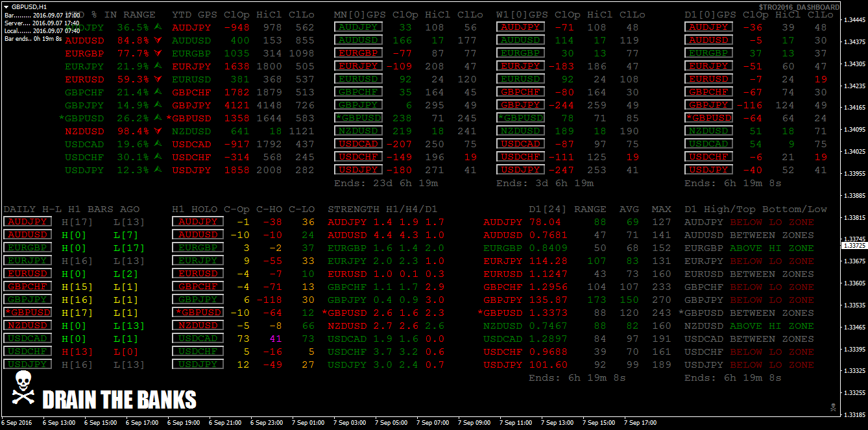Select NZDUSD button in H1 HOLO section
Image resolution: width=868 pixels, height=430 pixels.
click(x=197, y=326)
